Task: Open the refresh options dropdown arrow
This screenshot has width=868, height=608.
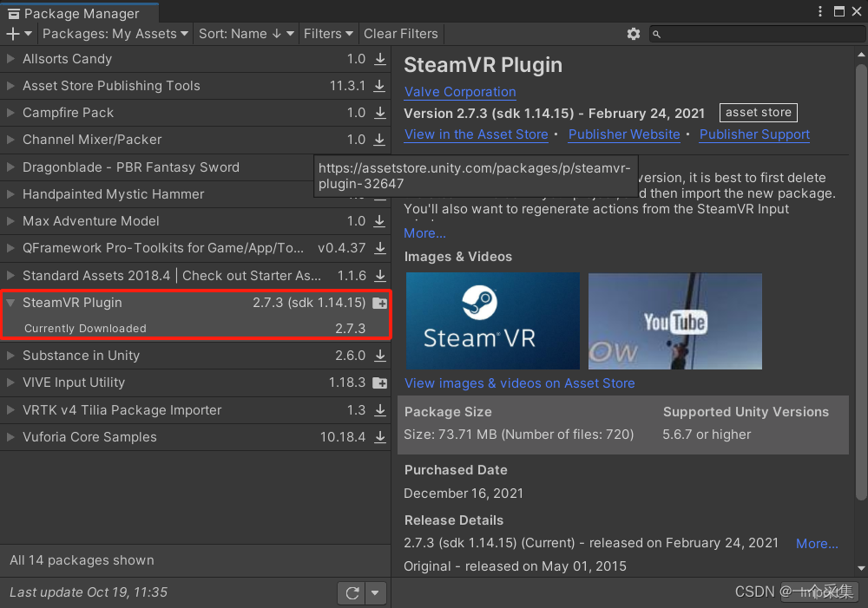Action: pyautogui.click(x=375, y=593)
